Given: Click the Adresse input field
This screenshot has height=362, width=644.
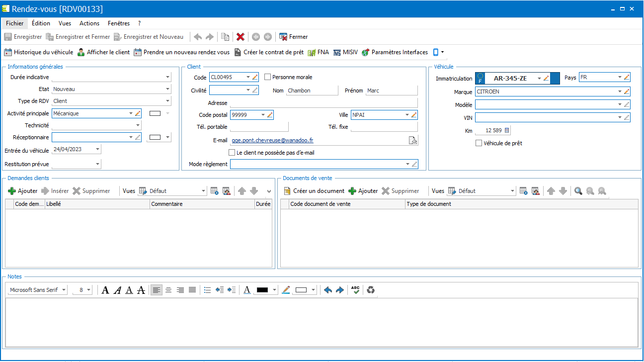Looking at the screenshot, I should (x=323, y=103).
